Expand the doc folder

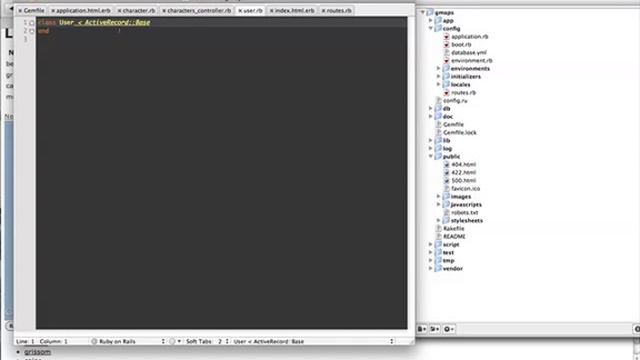click(x=431, y=116)
